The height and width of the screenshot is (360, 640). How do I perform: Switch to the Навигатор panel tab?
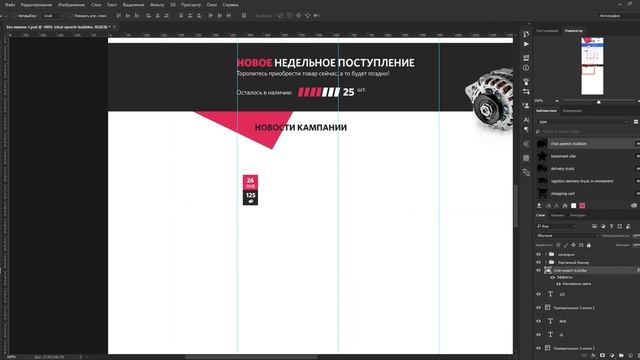[x=573, y=31]
